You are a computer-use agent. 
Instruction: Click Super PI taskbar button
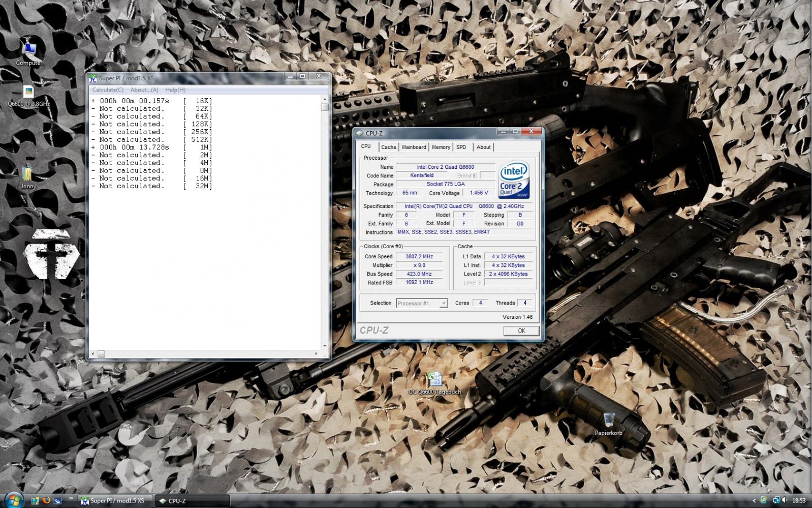pyautogui.click(x=115, y=501)
